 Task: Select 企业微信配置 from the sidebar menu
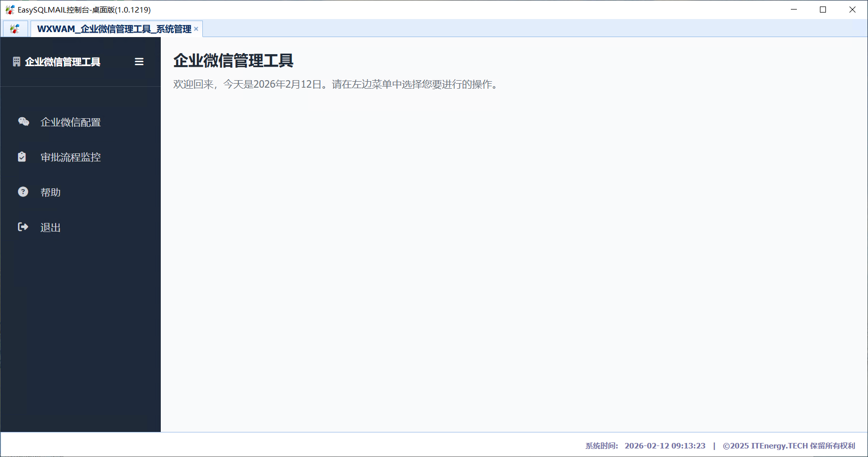pos(71,122)
